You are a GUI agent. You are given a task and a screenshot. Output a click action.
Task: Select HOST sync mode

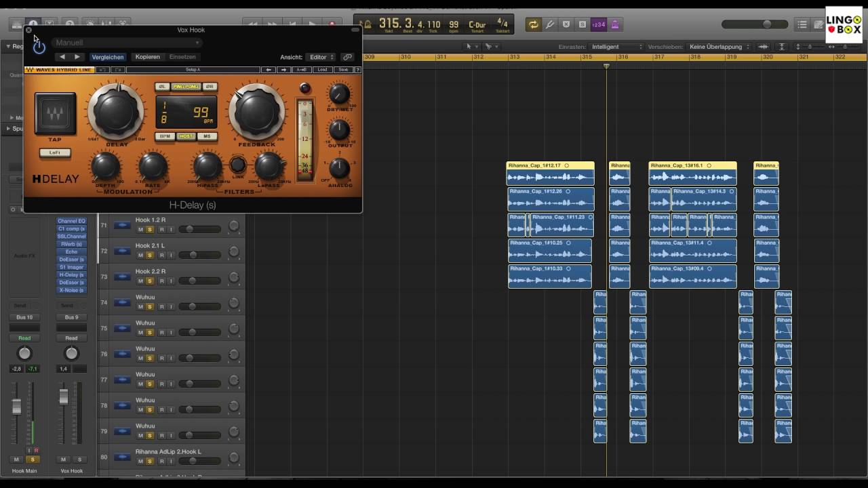(x=186, y=136)
